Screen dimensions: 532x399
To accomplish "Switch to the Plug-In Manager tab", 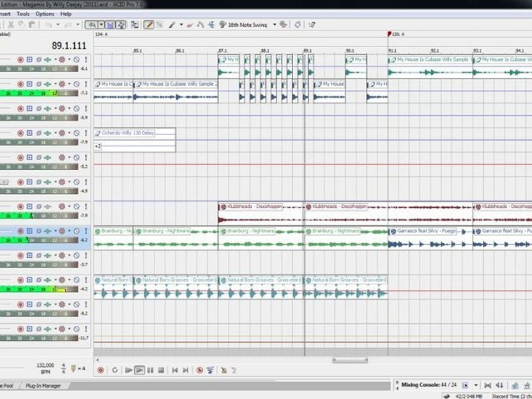I will (x=43, y=386).
